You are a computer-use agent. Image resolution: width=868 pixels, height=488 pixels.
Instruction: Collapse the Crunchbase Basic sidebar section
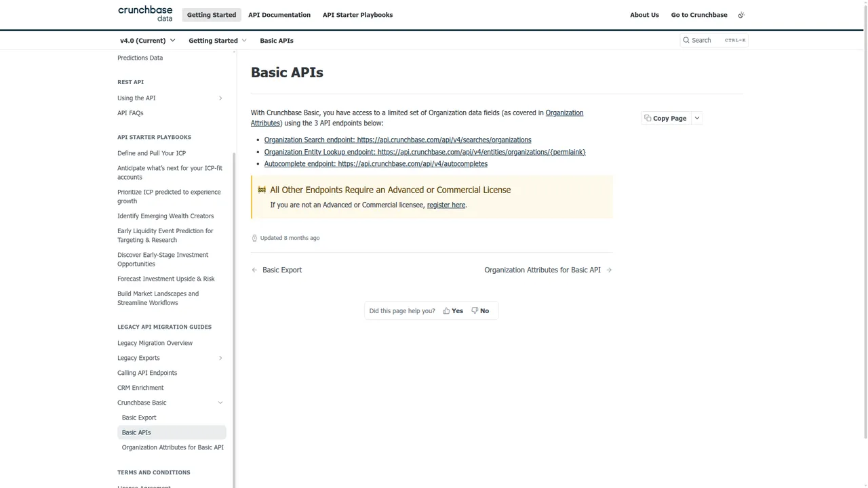tap(220, 402)
